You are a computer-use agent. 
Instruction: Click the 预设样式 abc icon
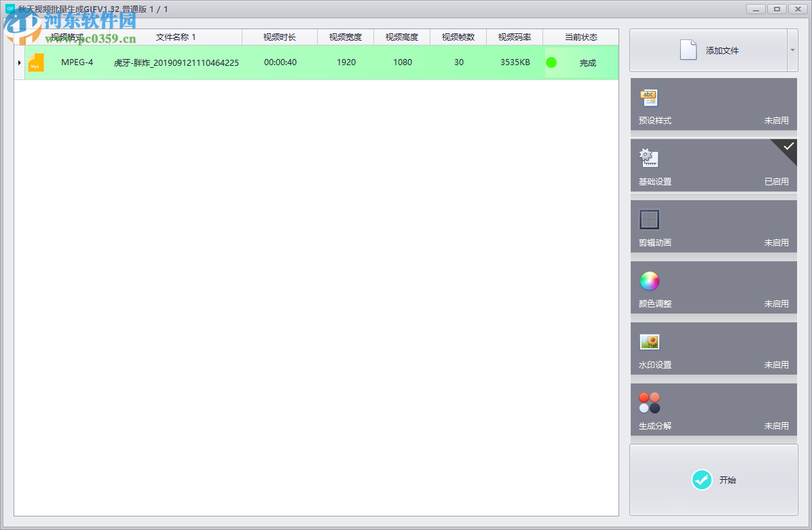pos(649,97)
